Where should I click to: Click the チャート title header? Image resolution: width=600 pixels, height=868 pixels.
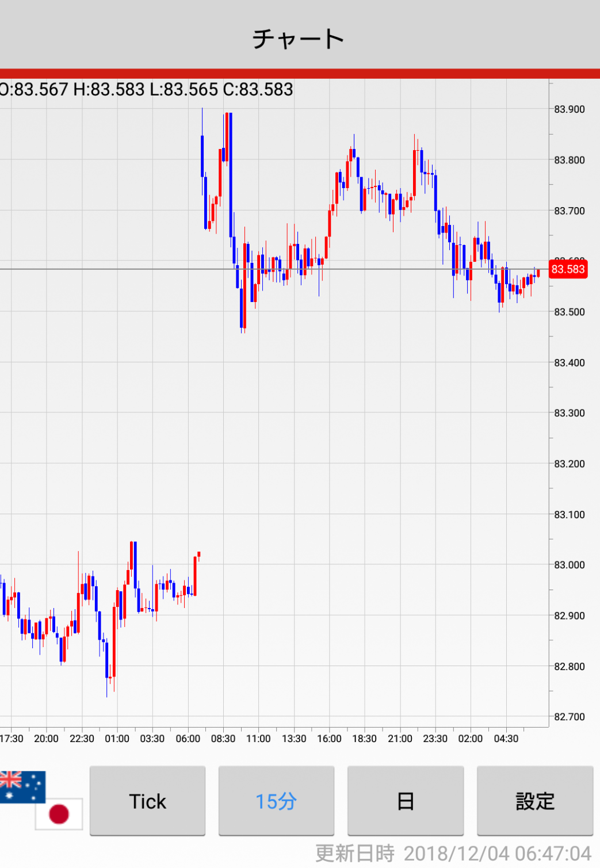[x=299, y=39]
